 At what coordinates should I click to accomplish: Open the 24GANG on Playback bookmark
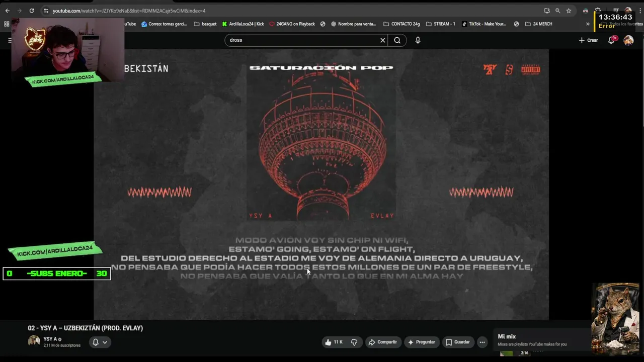click(292, 24)
